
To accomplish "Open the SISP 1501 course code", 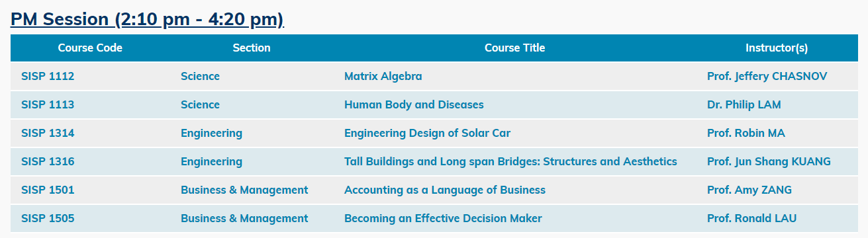I will 48,190.
